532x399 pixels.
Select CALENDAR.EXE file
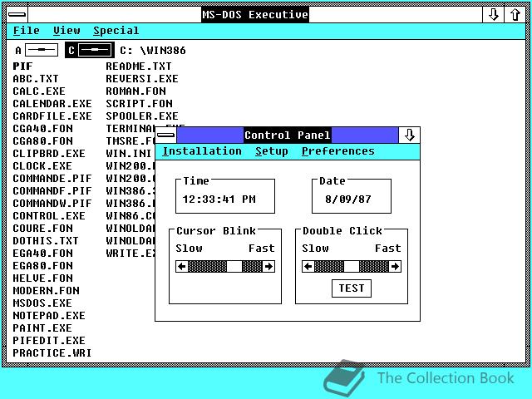[52, 103]
